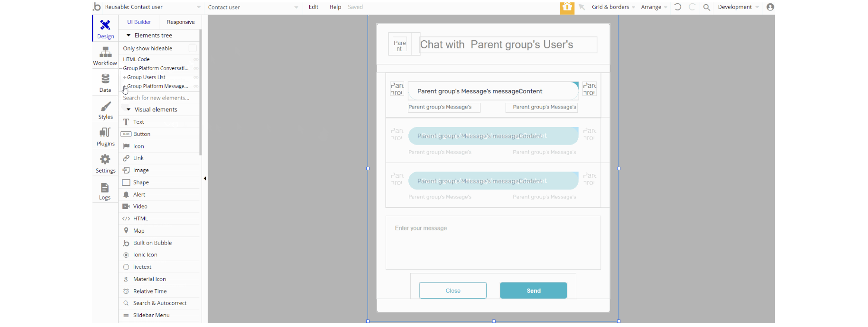Open the Reusable: Contact user page selector
This screenshot has width=868, height=327.
coord(147,7)
